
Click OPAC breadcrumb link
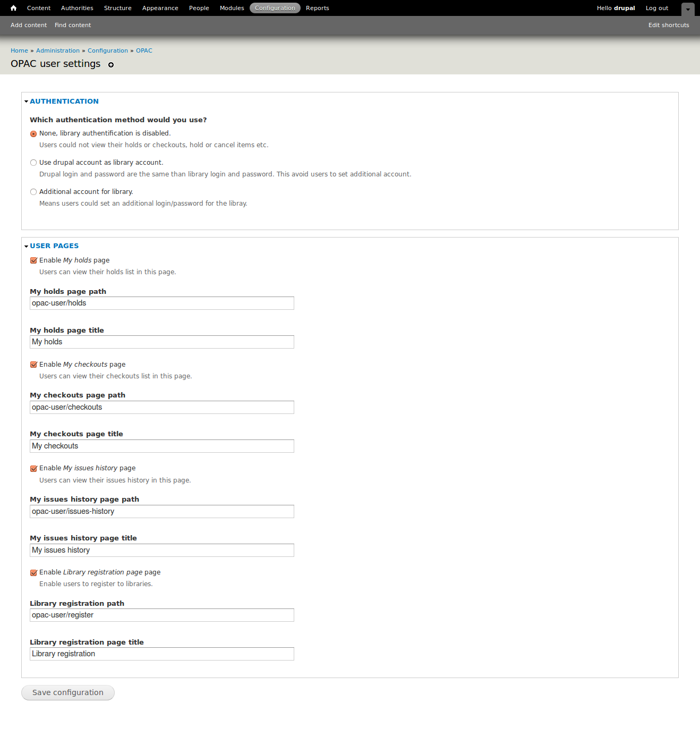[x=144, y=50]
